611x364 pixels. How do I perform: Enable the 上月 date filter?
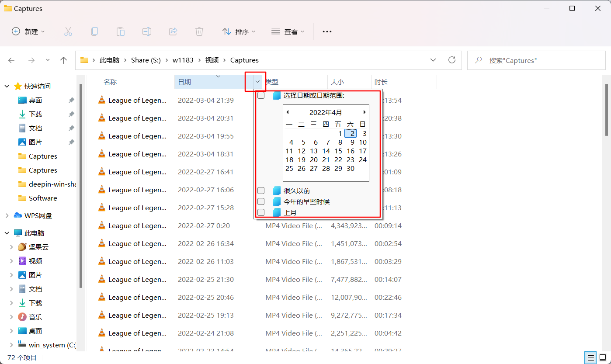[x=260, y=212]
